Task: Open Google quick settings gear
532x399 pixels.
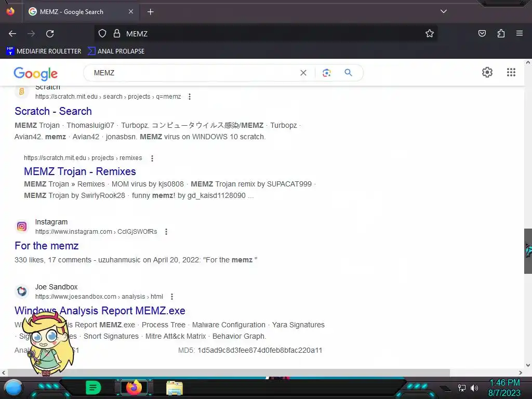Action: (x=487, y=72)
